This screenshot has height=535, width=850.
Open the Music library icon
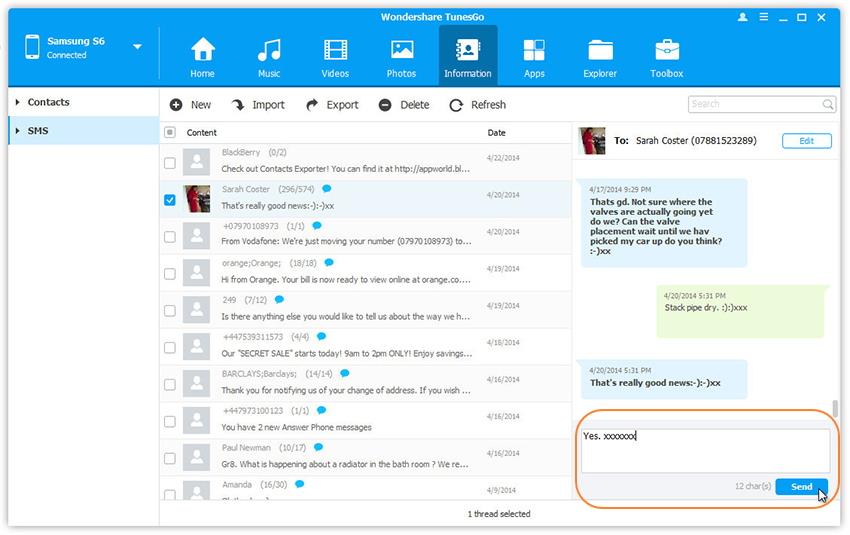tap(269, 50)
